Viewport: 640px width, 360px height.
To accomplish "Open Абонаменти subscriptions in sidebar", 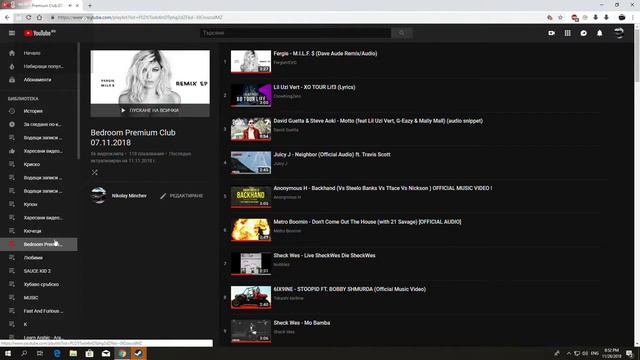I will (38, 80).
